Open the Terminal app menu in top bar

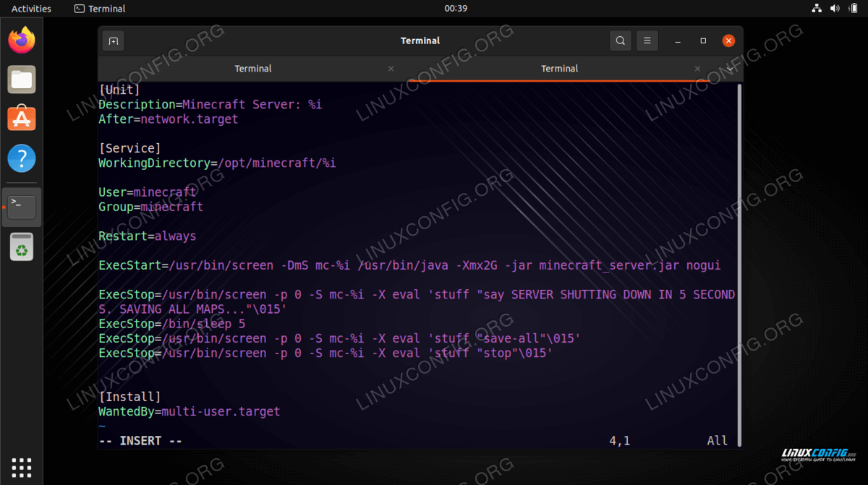[100, 9]
